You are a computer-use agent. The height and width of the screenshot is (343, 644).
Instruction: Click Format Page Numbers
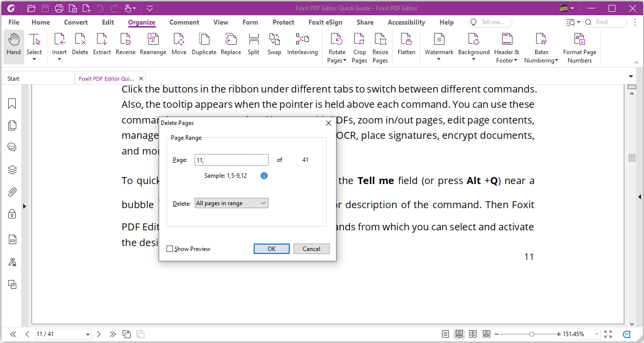[x=580, y=48]
